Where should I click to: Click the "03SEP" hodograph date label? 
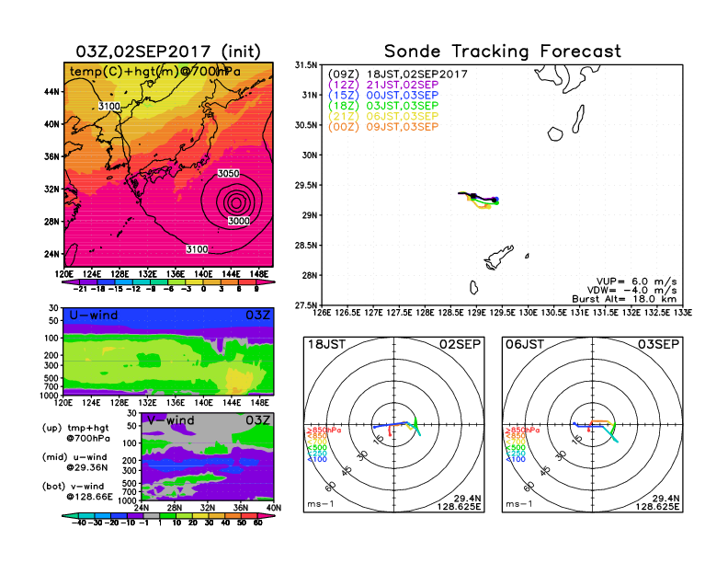658,345
